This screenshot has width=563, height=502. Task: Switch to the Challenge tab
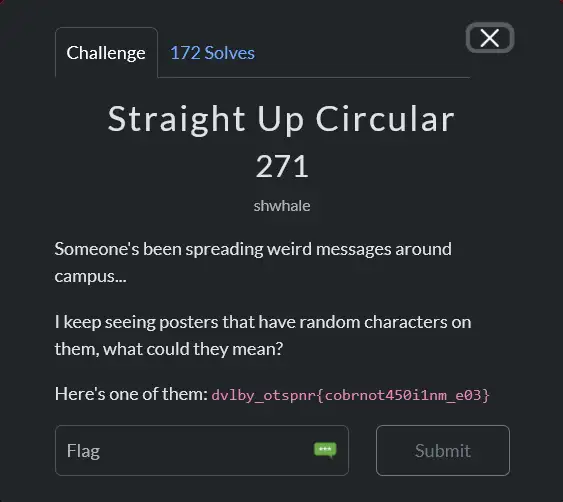pyautogui.click(x=106, y=53)
